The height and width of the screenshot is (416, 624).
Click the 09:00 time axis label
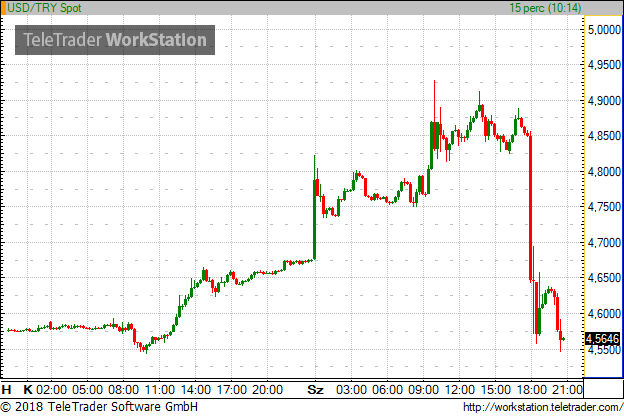click(x=423, y=389)
